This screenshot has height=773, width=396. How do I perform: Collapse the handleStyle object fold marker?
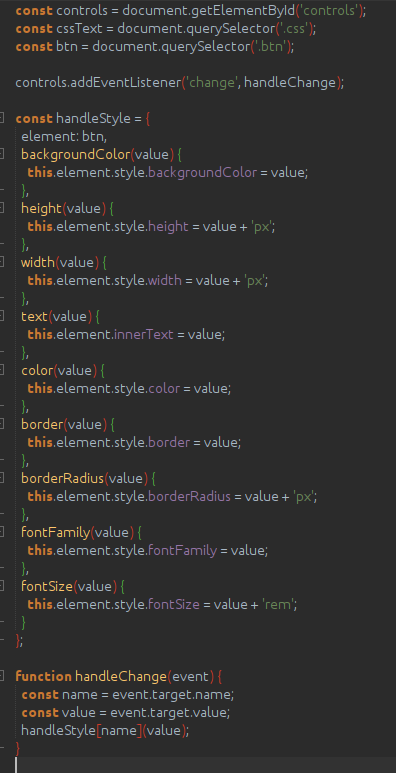(x=1, y=118)
